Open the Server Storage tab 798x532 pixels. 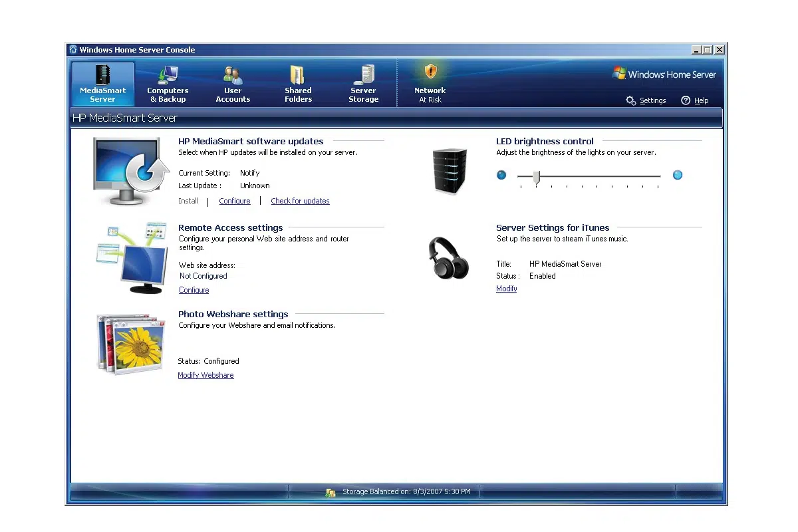tap(364, 84)
